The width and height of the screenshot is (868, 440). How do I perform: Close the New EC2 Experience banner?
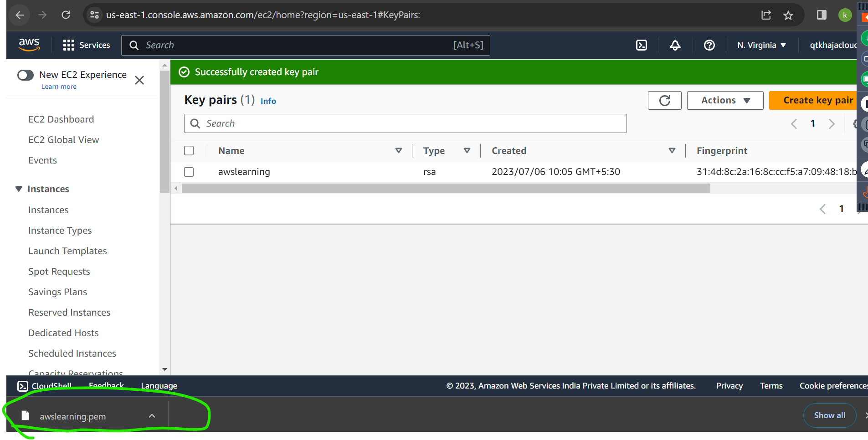pyautogui.click(x=139, y=80)
